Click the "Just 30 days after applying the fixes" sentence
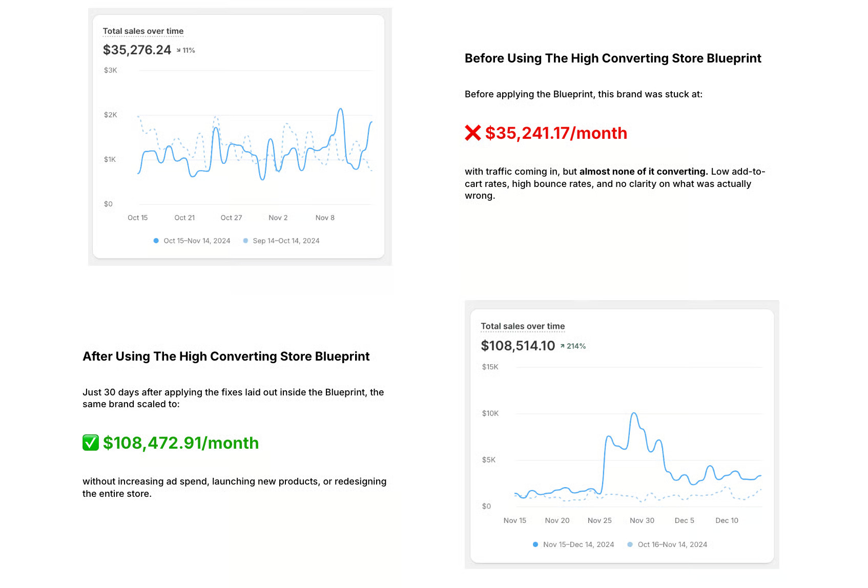Image resolution: width=868 pixels, height=588 pixels. coord(233,398)
